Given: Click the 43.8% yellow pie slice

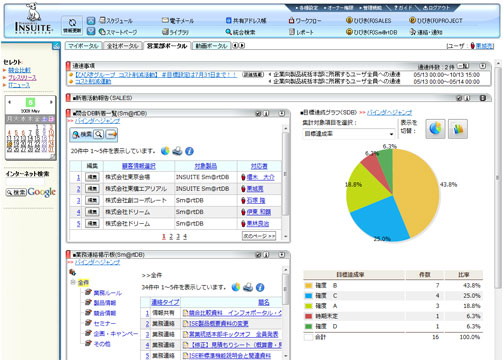Looking at the screenshot, I should coord(418,193).
